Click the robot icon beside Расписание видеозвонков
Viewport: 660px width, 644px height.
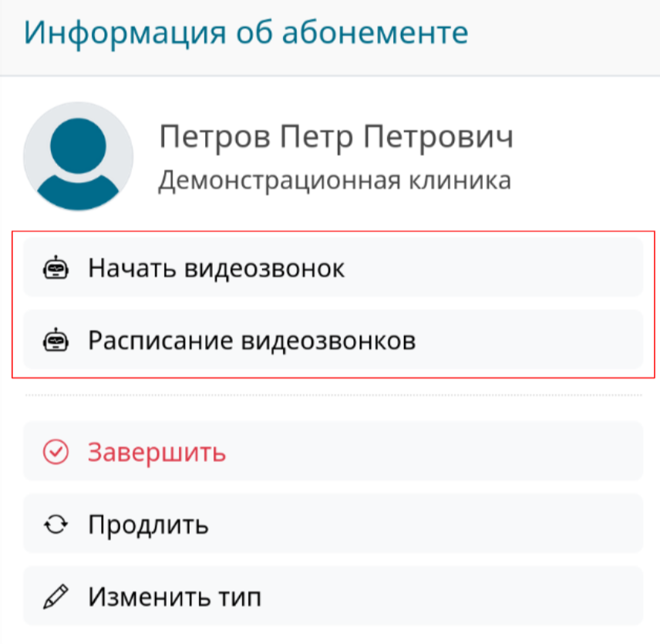(56, 340)
